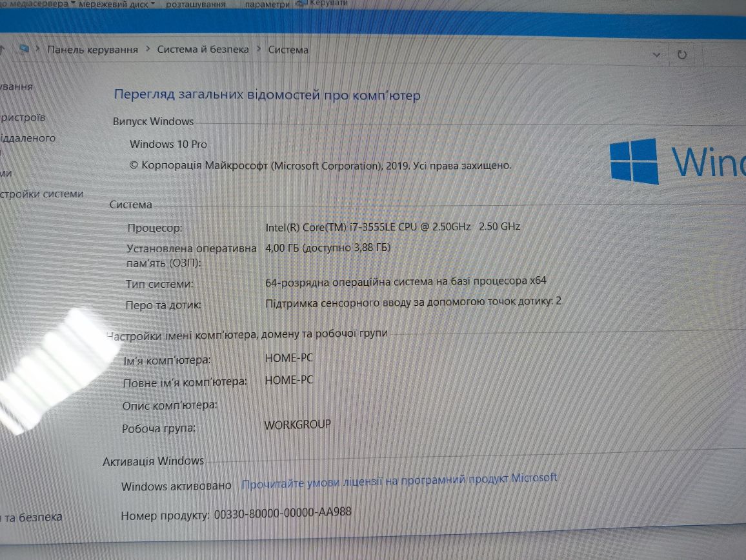Select the 'Система' breadcrumb segment
Screen dimensions: 746x560
(x=288, y=50)
